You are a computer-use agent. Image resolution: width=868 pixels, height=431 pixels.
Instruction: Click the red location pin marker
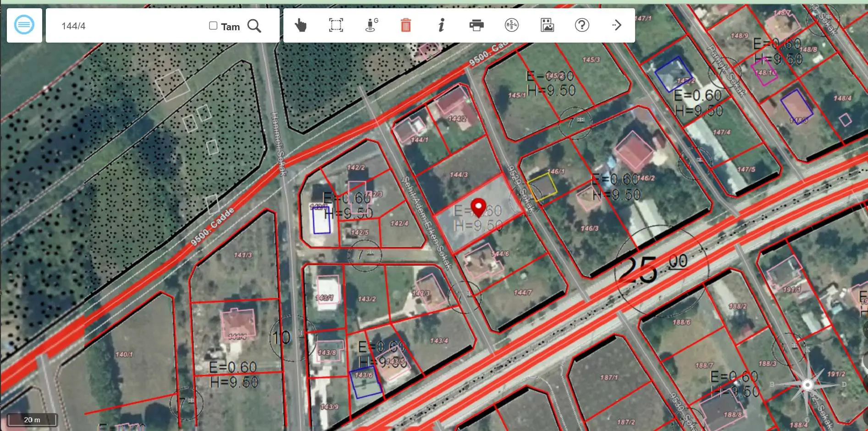[478, 207]
